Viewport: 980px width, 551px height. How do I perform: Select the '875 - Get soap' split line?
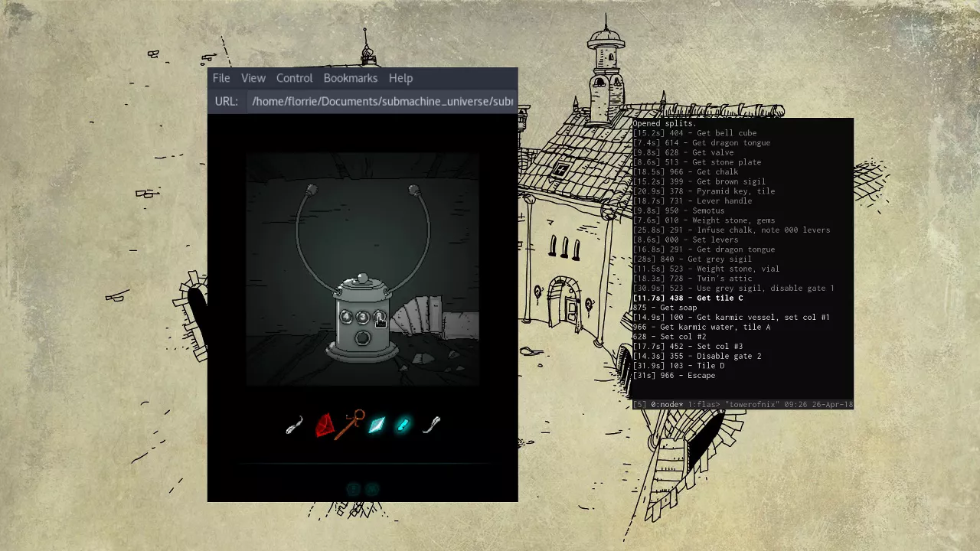click(x=665, y=308)
